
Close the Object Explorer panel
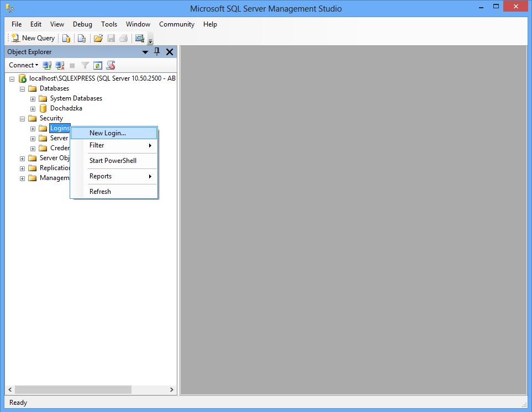[170, 52]
